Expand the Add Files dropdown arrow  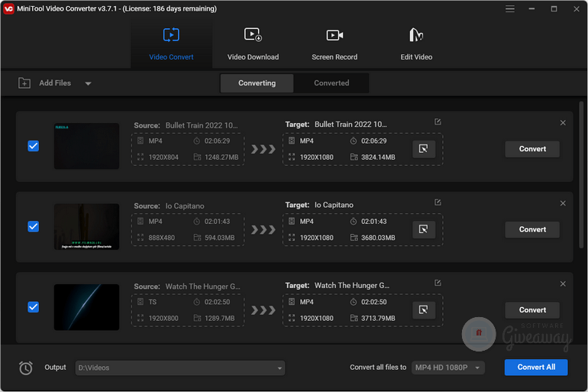tap(88, 83)
